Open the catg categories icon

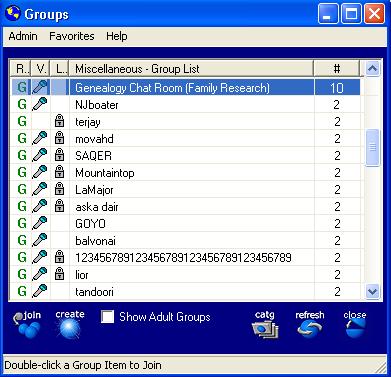tap(265, 324)
